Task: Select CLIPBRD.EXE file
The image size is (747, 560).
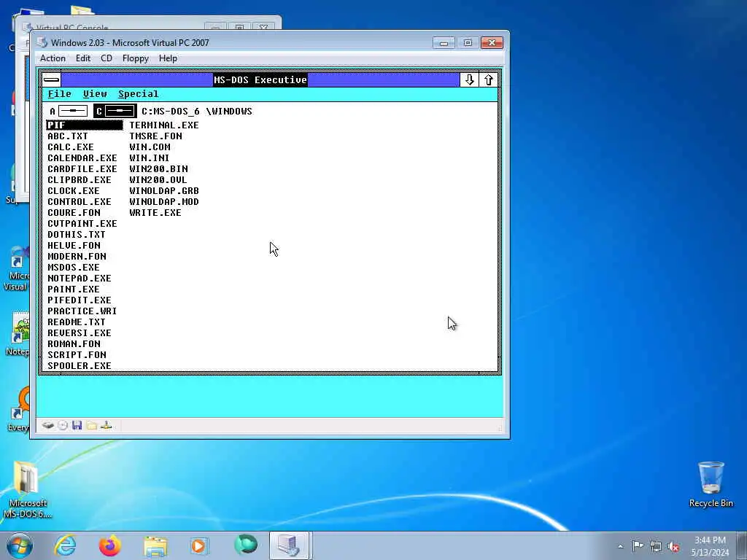Action: [x=79, y=180]
